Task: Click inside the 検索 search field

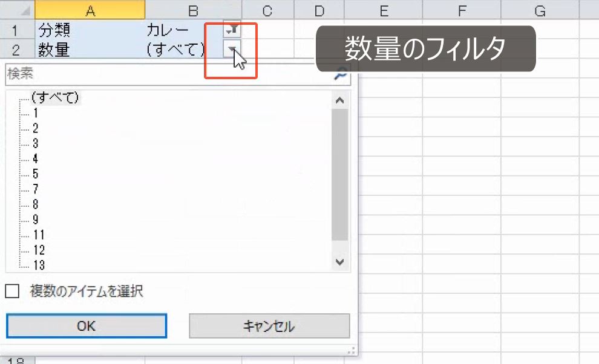Action: pyautogui.click(x=121, y=74)
